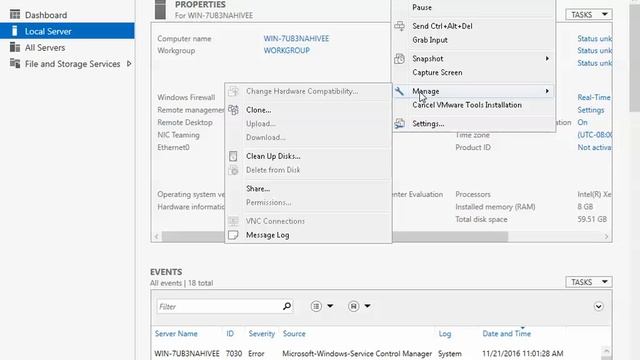Click the properties scrollbar right arrow

click(606, 236)
